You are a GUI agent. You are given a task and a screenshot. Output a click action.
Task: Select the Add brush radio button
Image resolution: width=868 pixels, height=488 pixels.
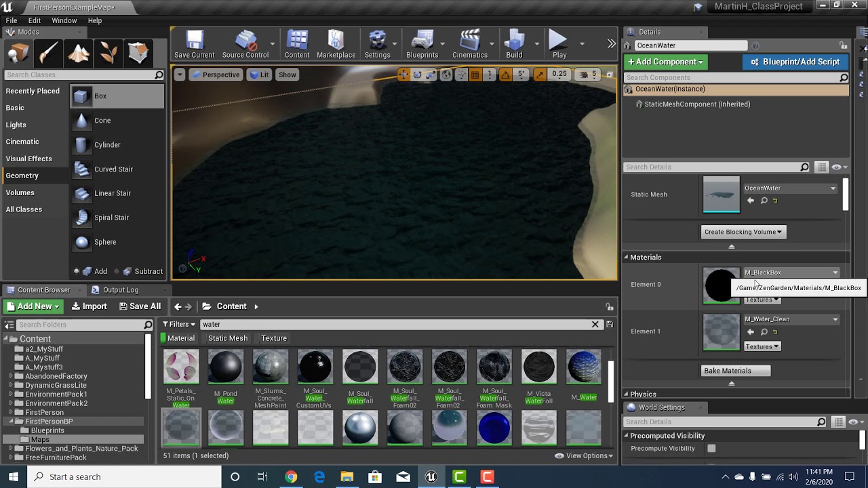point(77,271)
